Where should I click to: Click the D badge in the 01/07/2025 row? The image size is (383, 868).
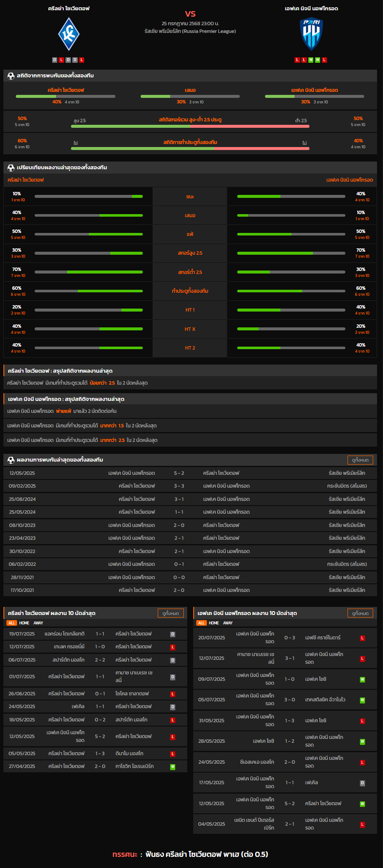(x=173, y=677)
